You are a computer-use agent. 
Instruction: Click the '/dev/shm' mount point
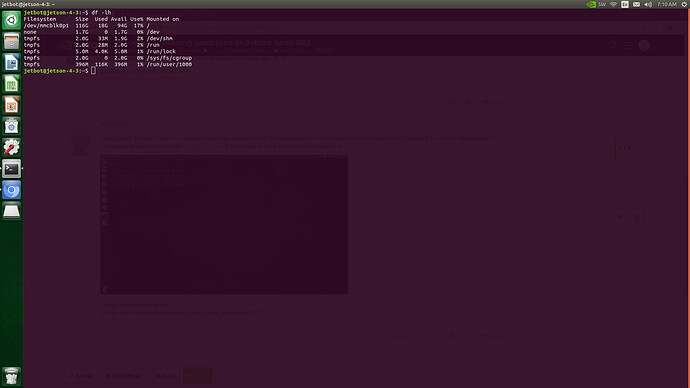coord(159,38)
